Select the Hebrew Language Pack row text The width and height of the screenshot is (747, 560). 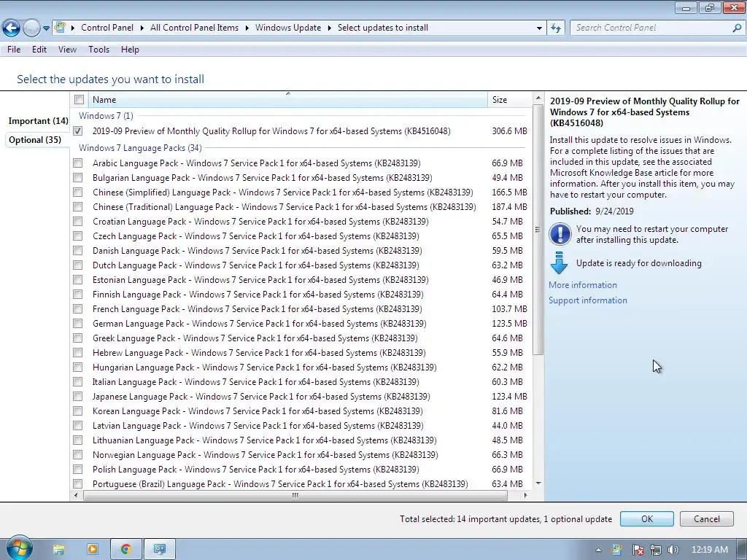pos(259,353)
